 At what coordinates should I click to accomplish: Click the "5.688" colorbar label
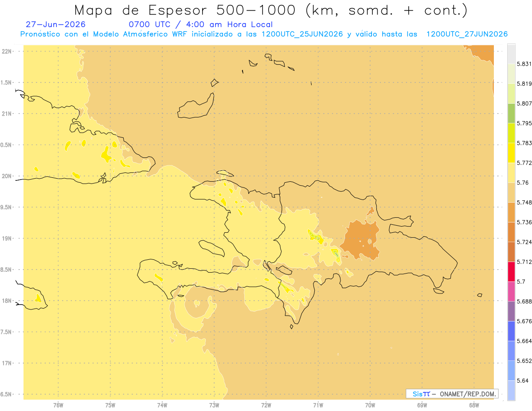tap(524, 301)
